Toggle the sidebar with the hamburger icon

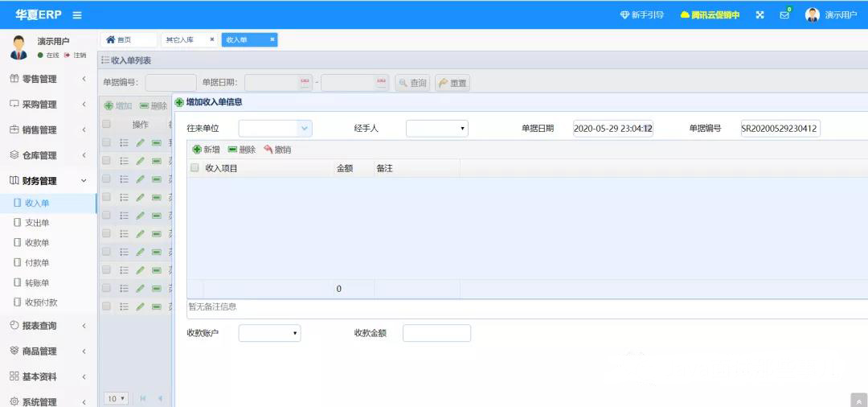[77, 15]
